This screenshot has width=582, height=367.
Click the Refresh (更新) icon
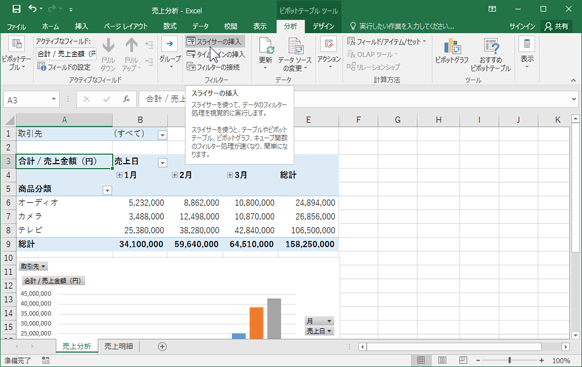(x=266, y=46)
